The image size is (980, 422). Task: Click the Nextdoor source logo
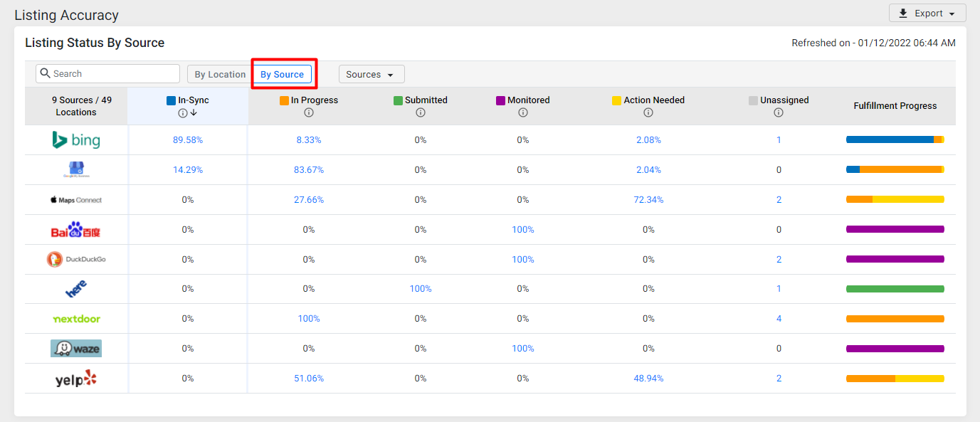coord(76,319)
